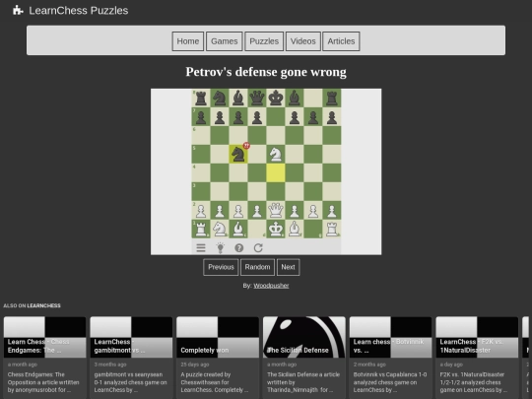Select the black pawn on a7
Viewport: 532px width, 399px height.
point(201,116)
